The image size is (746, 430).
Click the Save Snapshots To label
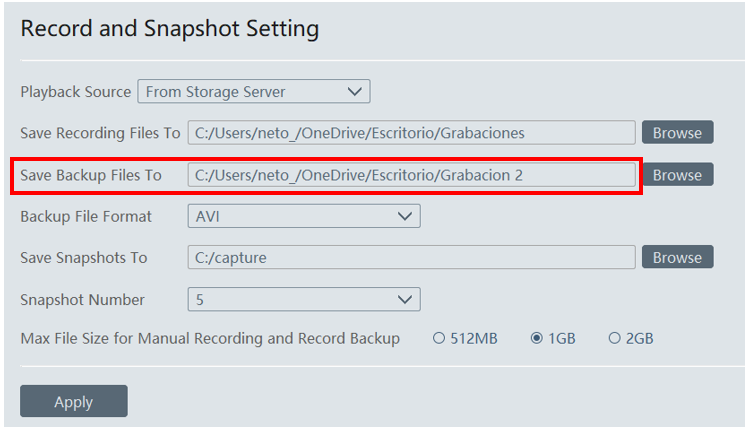point(83,257)
